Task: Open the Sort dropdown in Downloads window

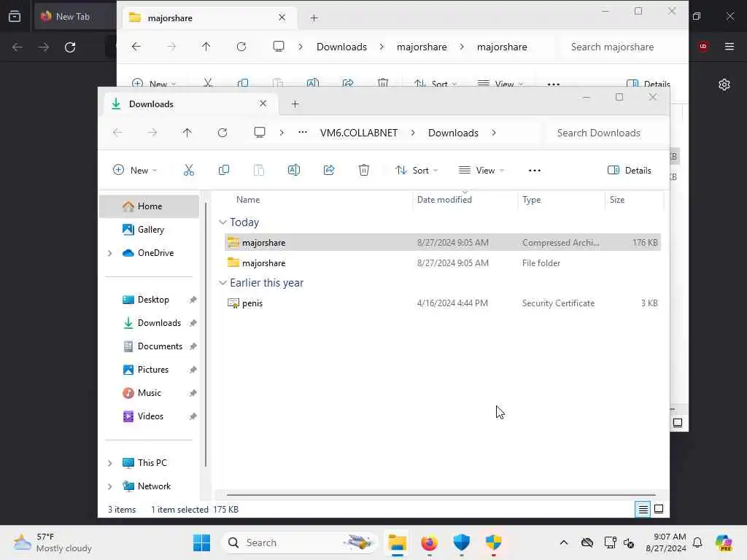Action: [416, 170]
